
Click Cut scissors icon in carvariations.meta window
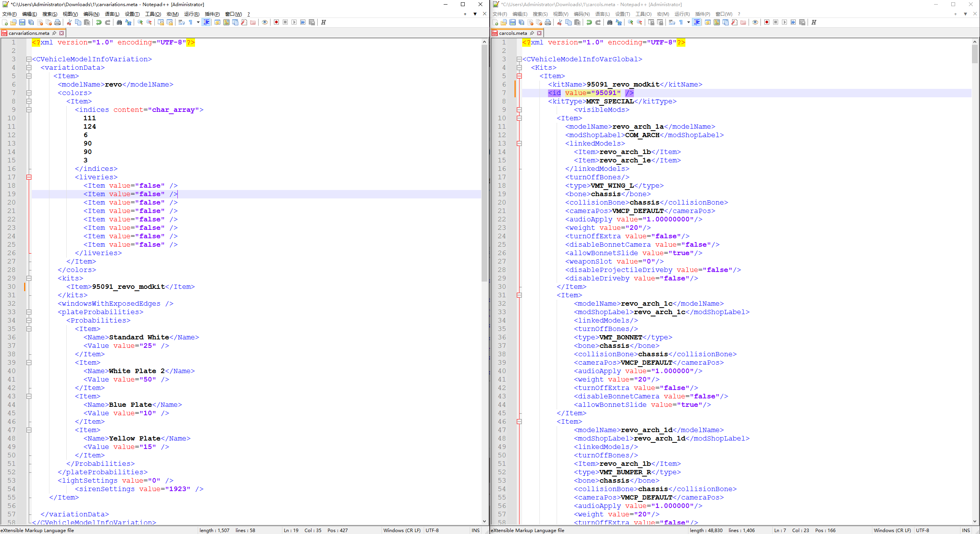(x=69, y=22)
